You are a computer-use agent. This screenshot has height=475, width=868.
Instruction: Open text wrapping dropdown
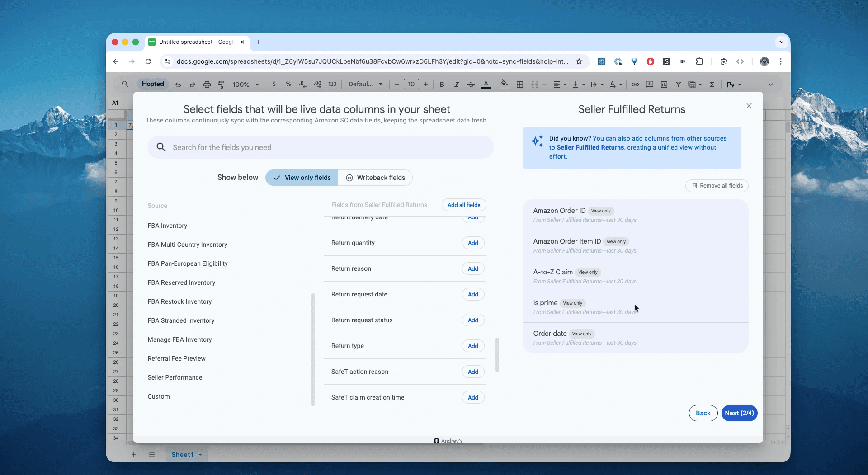[x=597, y=85]
